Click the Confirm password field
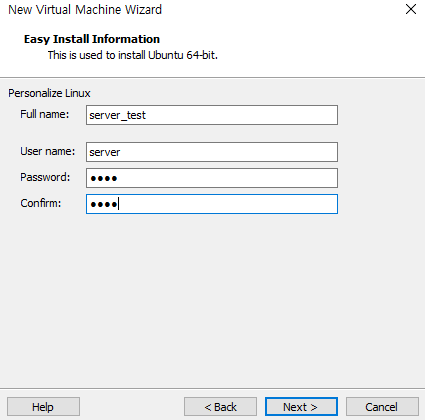This screenshot has width=425, height=420. click(212, 204)
